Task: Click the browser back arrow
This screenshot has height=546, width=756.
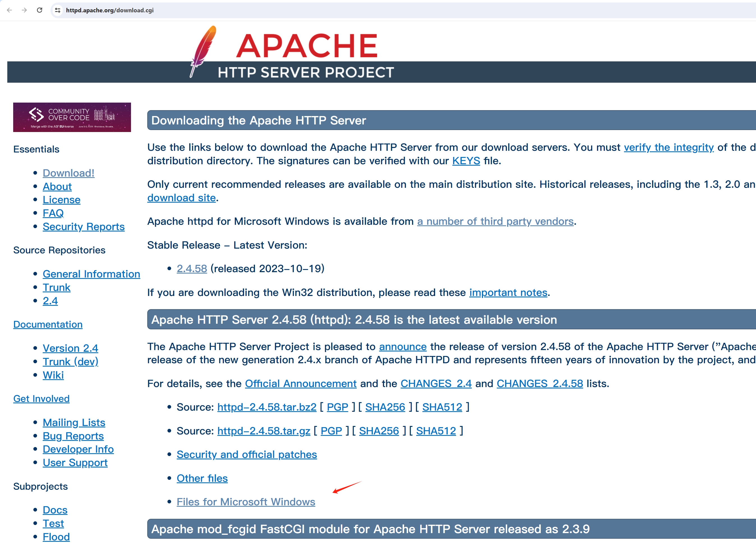Action: [x=9, y=10]
